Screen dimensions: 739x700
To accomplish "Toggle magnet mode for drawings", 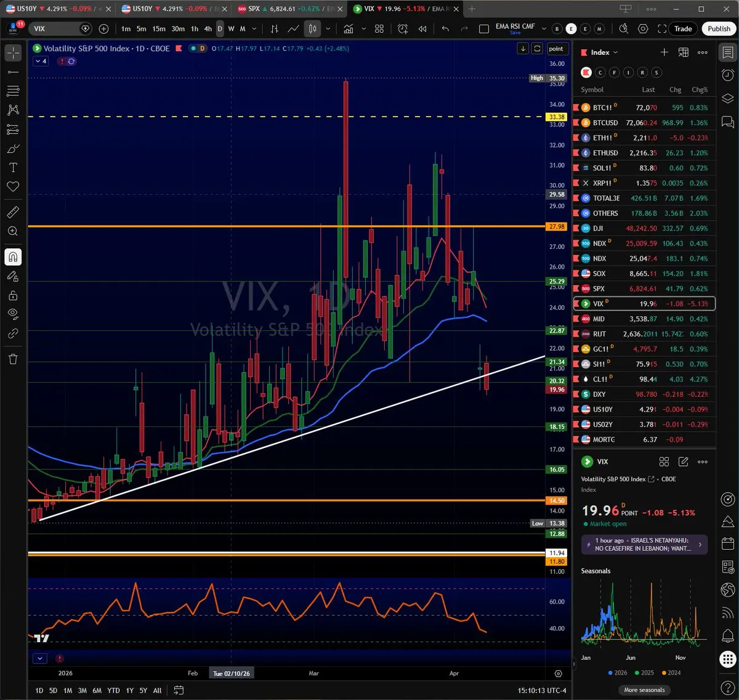I will tap(13, 257).
